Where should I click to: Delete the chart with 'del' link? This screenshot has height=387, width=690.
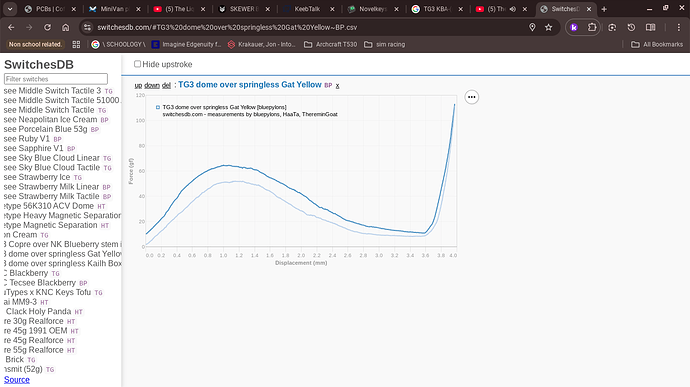point(166,85)
